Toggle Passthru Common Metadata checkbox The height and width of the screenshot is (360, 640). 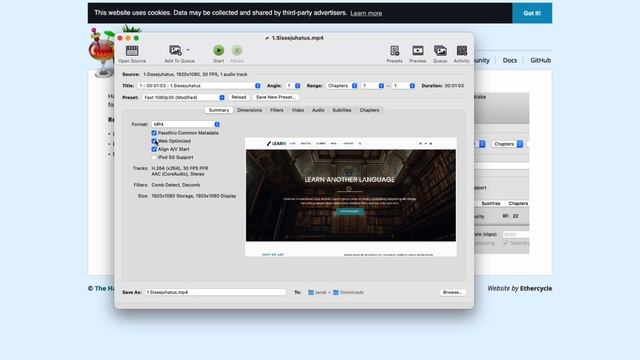[154, 133]
